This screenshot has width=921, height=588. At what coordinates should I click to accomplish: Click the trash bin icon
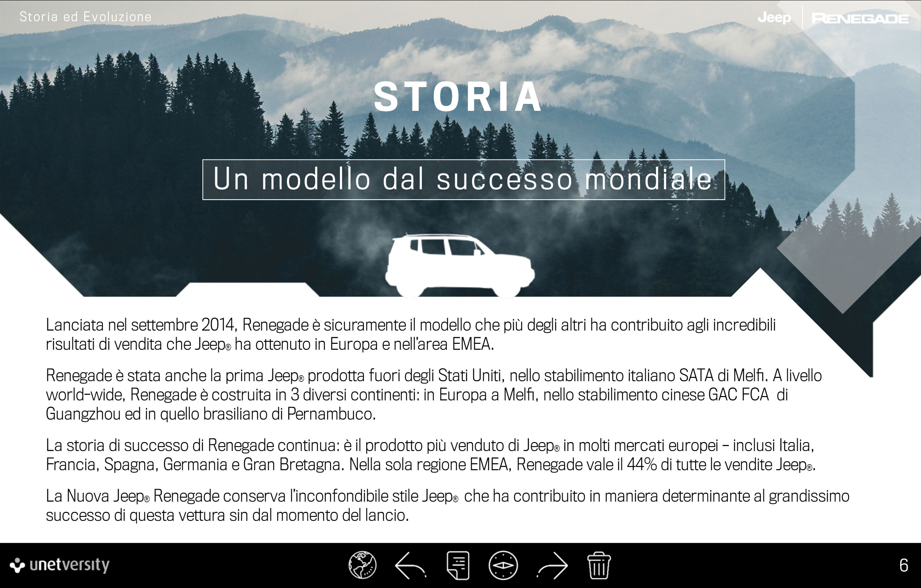point(599,565)
